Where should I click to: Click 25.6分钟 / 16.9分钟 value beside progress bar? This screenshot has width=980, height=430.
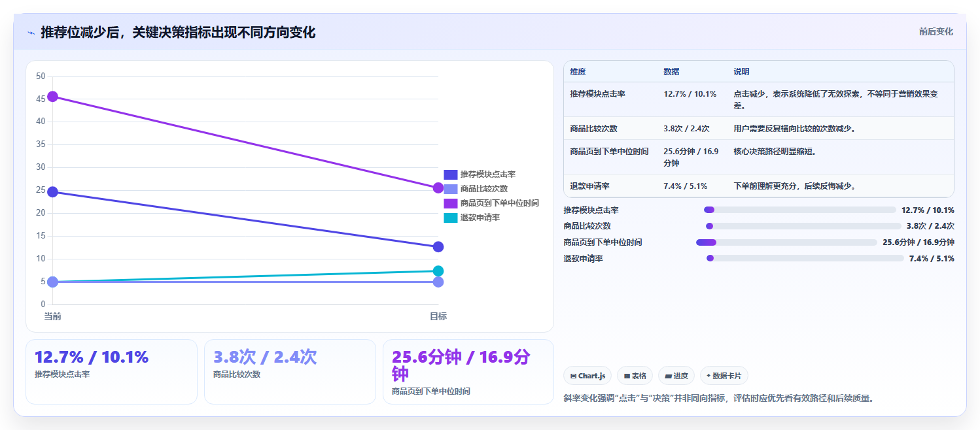click(x=919, y=242)
